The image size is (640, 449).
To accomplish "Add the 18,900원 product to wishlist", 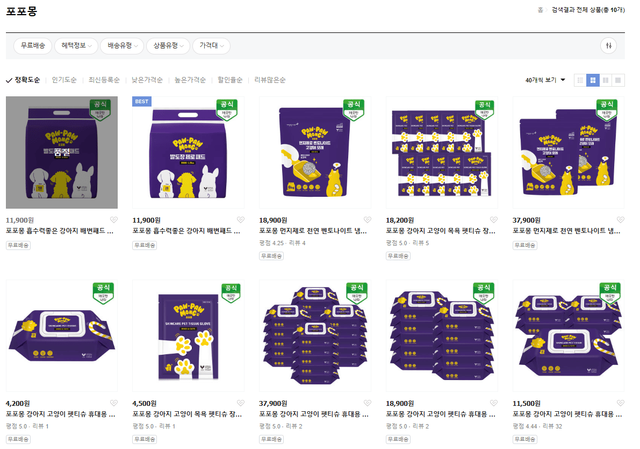I will 367,220.
